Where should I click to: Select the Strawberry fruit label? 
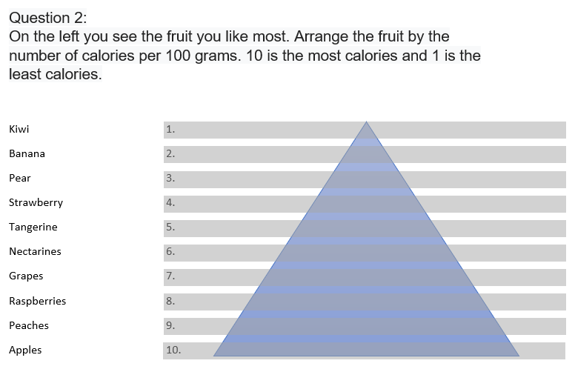[36, 203]
